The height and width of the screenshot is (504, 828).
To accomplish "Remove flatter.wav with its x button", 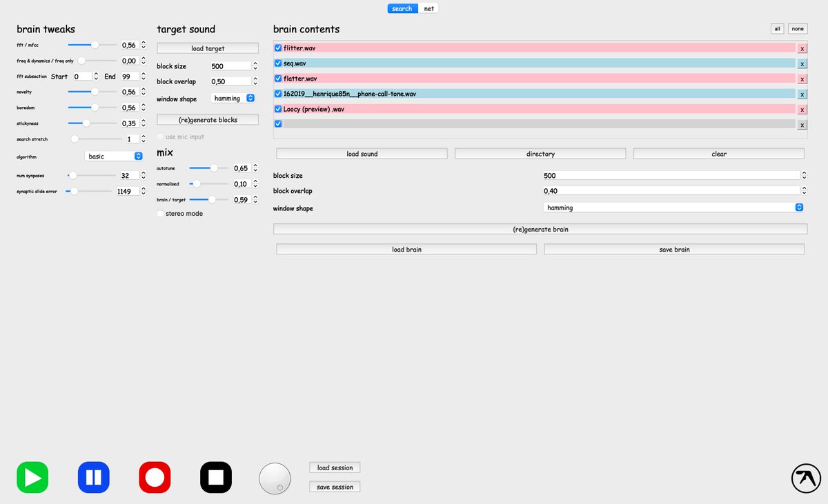I will pyautogui.click(x=802, y=79).
